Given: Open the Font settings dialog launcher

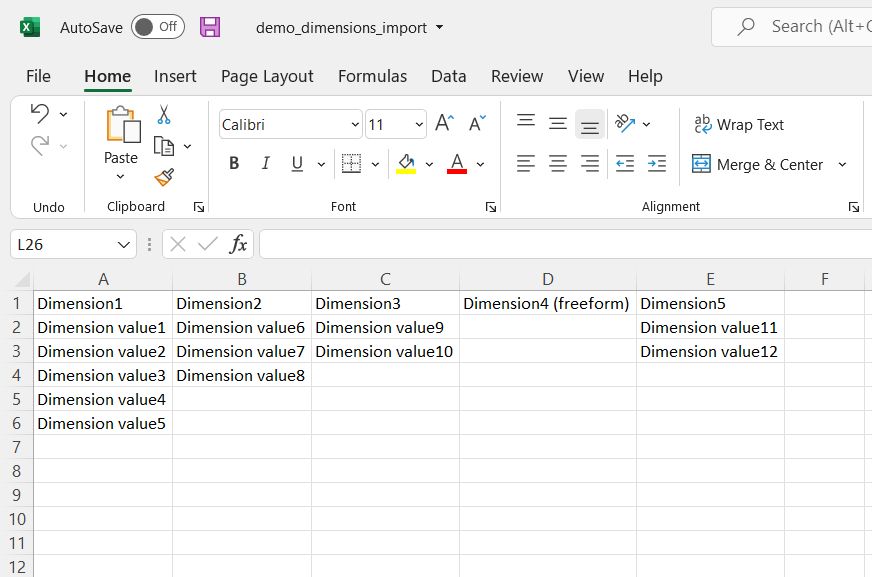Looking at the screenshot, I should pos(490,206).
